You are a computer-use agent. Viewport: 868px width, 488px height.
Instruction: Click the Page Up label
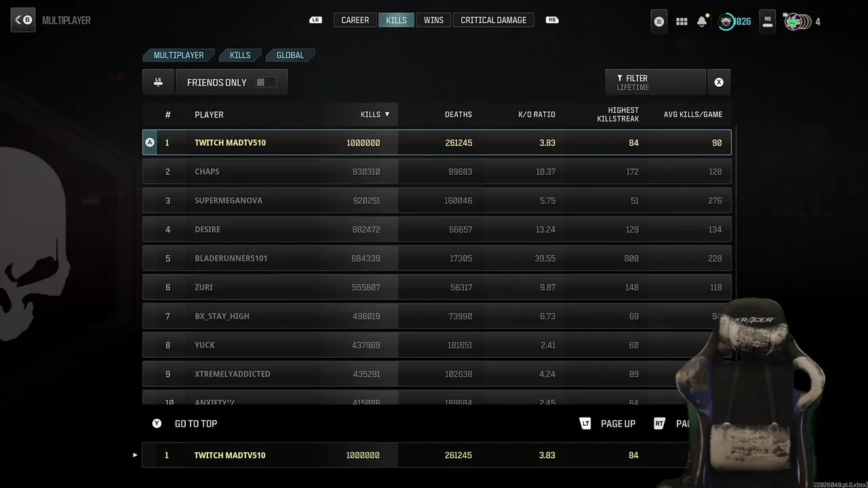click(x=618, y=424)
